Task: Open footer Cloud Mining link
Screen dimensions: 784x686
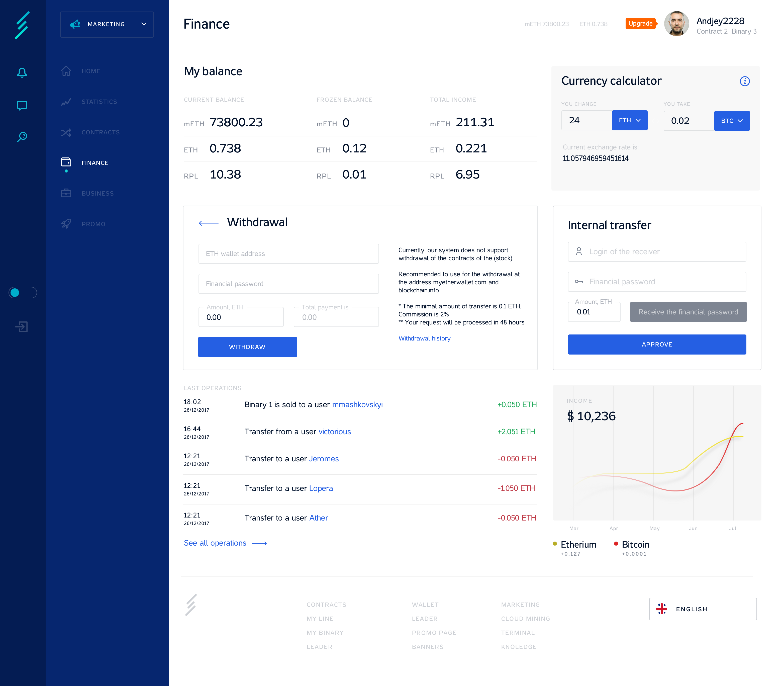Action: point(525,619)
